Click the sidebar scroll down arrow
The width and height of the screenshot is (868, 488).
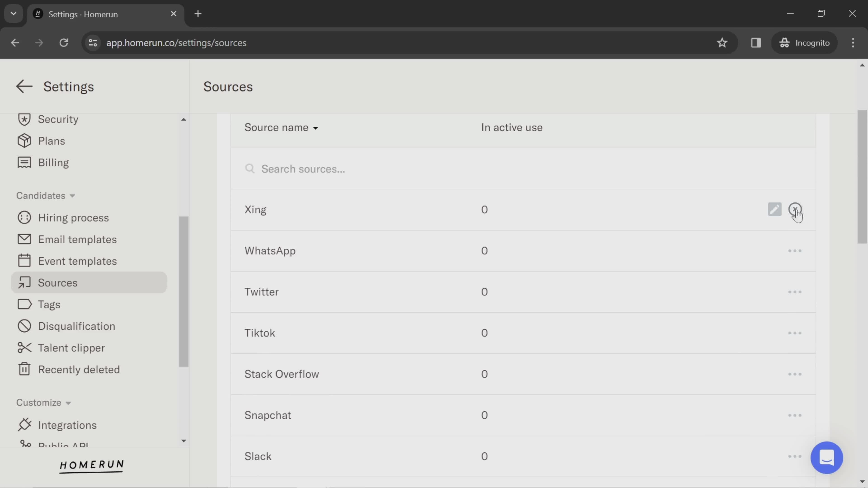tap(183, 441)
